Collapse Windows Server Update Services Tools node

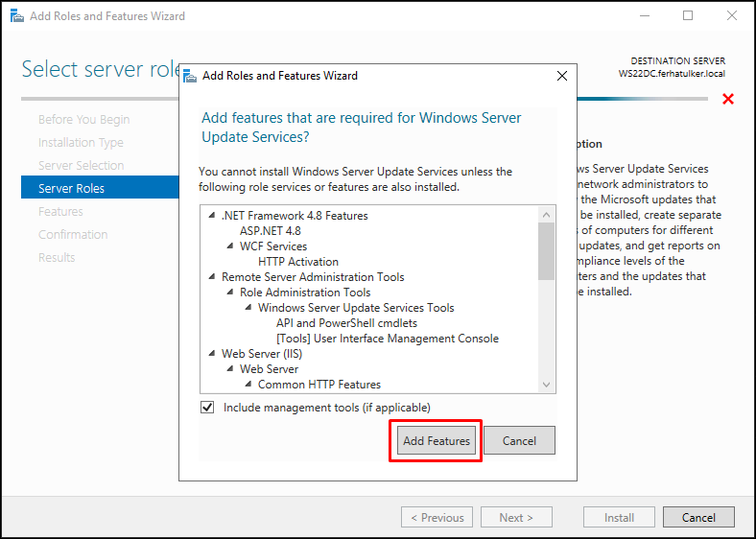tap(248, 307)
